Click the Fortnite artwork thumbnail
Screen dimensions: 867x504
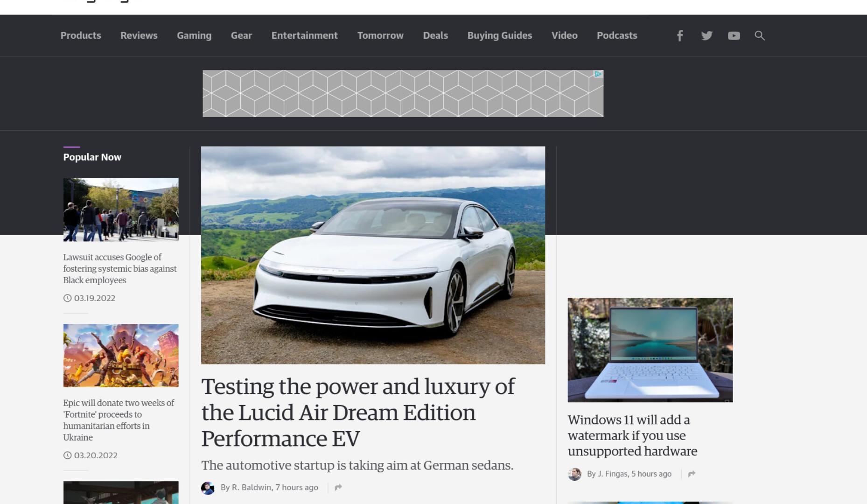121,356
